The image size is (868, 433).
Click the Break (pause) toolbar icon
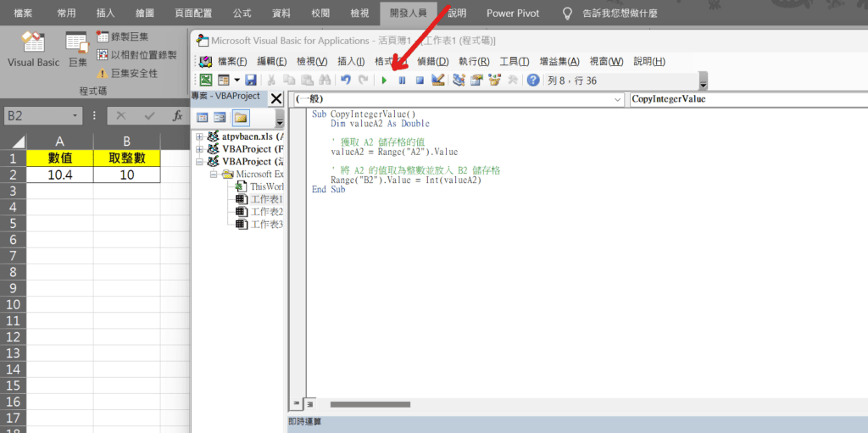click(402, 80)
